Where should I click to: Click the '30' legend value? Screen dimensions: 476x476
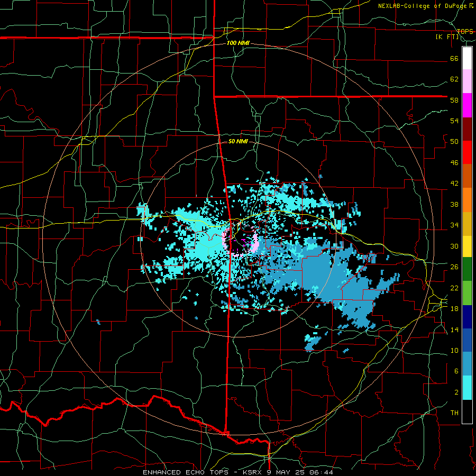coord(454,246)
